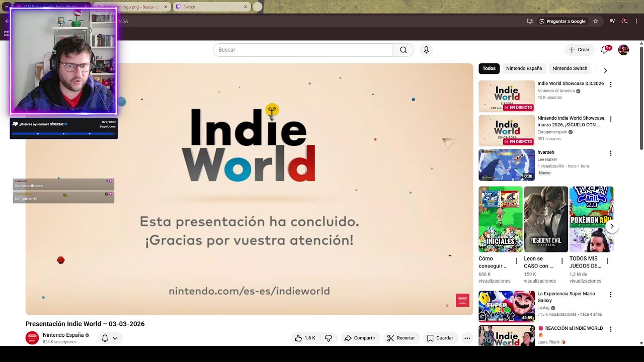Open options for Eurogamerspain showcase video
This screenshot has height=362, width=644.
pyautogui.click(x=611, y=119)
